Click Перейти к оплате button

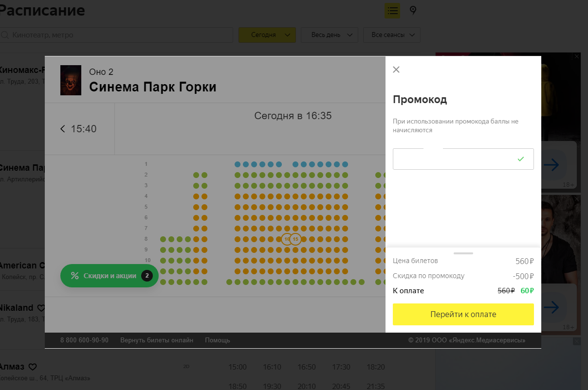click(x=463, y=314)
